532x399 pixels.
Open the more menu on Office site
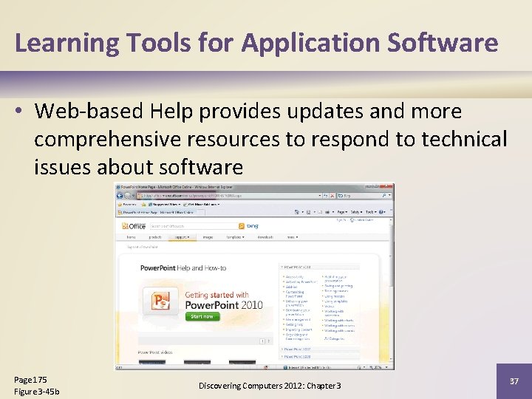[293, 237]
